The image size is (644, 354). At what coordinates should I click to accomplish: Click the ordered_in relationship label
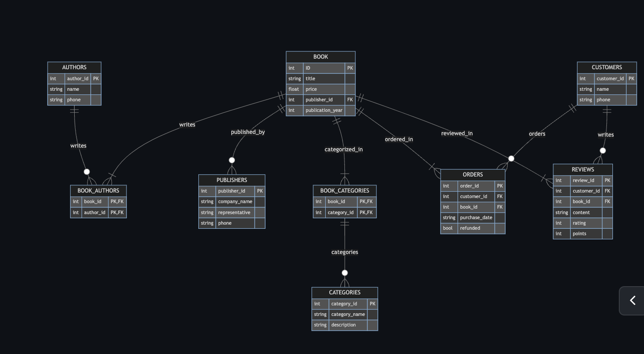click(399, 139)
